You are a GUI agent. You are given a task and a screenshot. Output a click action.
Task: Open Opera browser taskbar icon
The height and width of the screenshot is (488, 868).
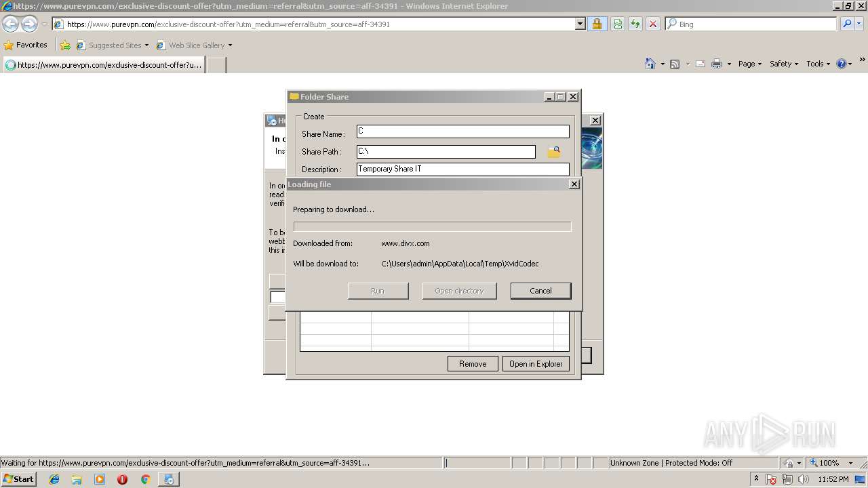pyautogui.click(x=122, y=479)
